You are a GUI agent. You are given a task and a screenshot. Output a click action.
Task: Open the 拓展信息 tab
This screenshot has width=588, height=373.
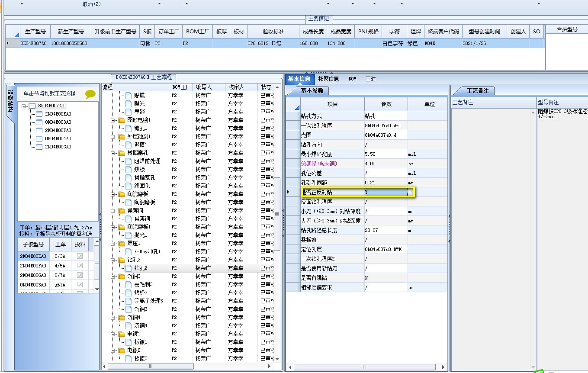point(328,79)
